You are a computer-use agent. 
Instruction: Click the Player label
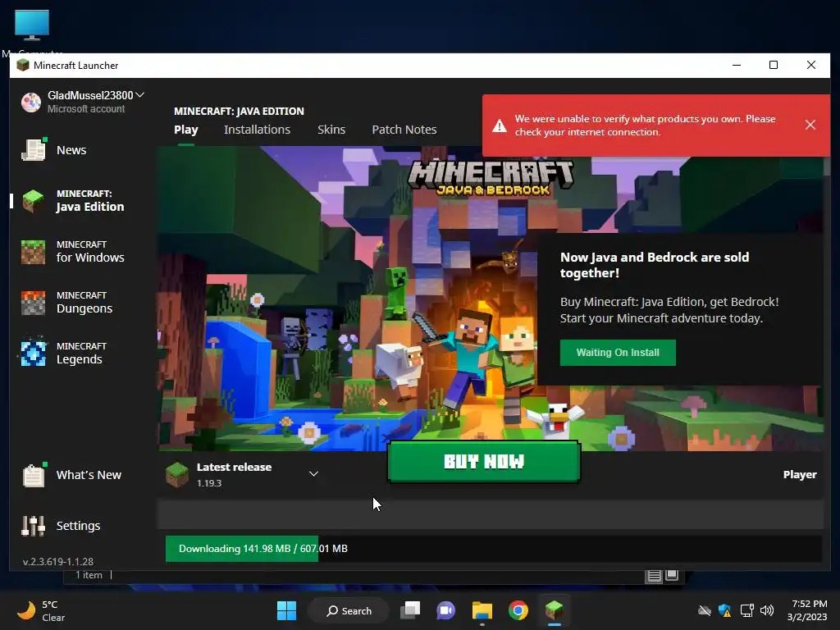pyautogui.click(x=800, y=475)
